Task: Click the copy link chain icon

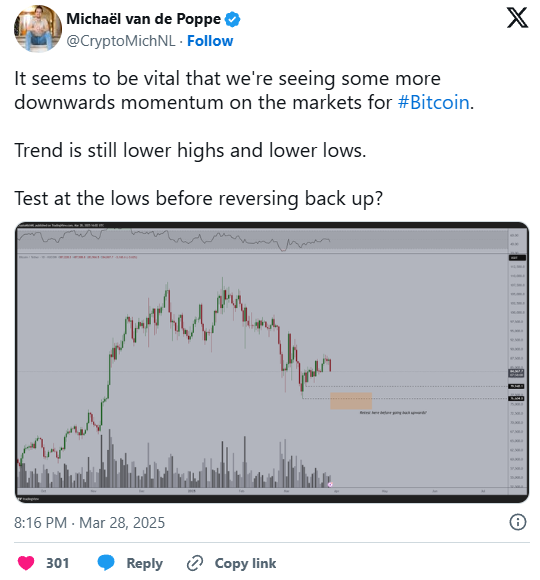Action: point(195,563)
